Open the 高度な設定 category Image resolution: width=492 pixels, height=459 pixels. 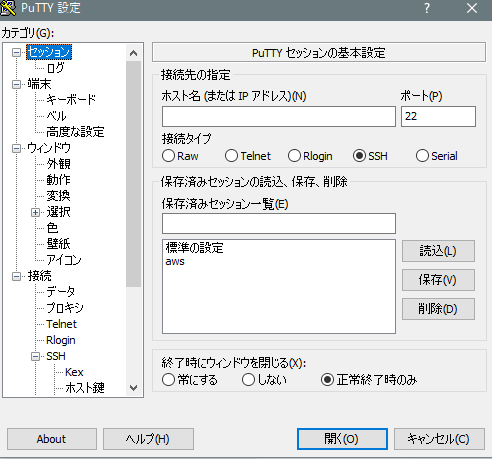click(x=75, y=132)
